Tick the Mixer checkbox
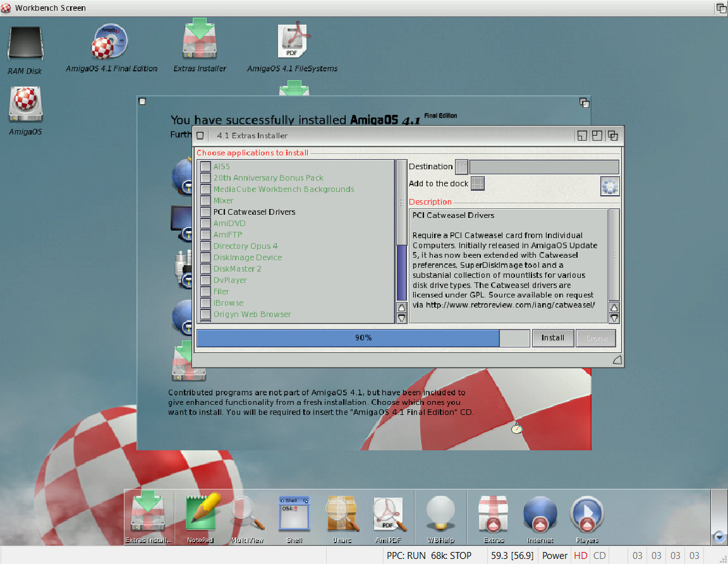This screenshot has height=564, width=728. [205, 201]
